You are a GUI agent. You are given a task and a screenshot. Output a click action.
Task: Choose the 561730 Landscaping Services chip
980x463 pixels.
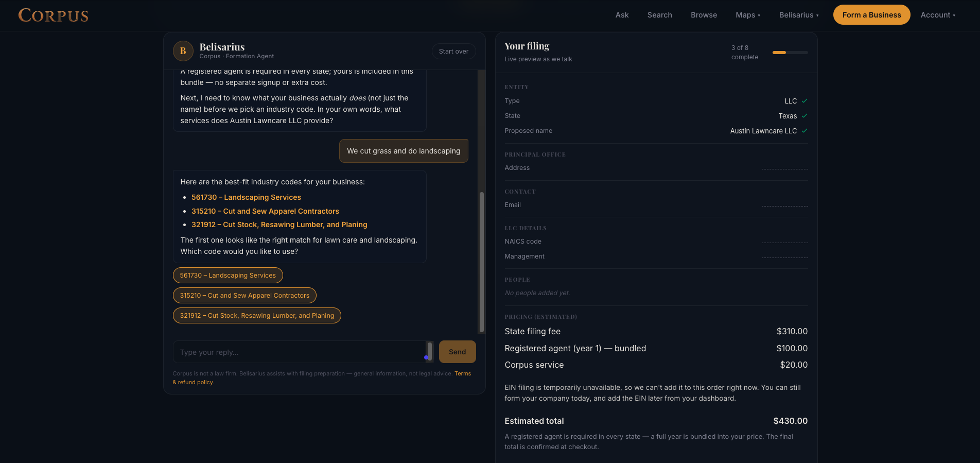[x=228, y=276]
